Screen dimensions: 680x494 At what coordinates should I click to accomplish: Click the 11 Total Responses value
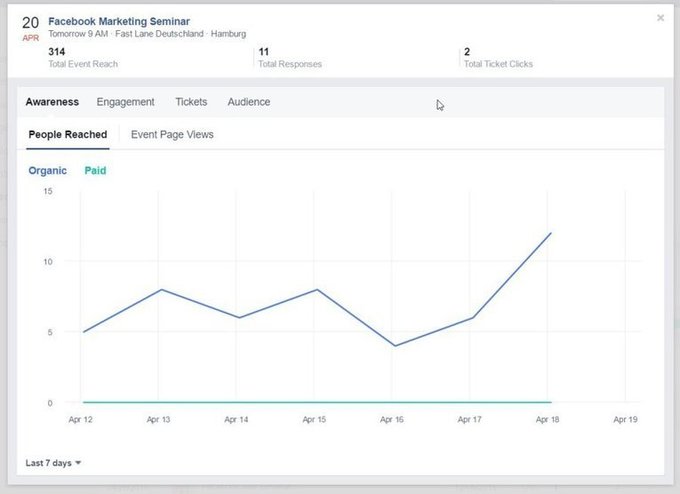click(x=264, y=52)
